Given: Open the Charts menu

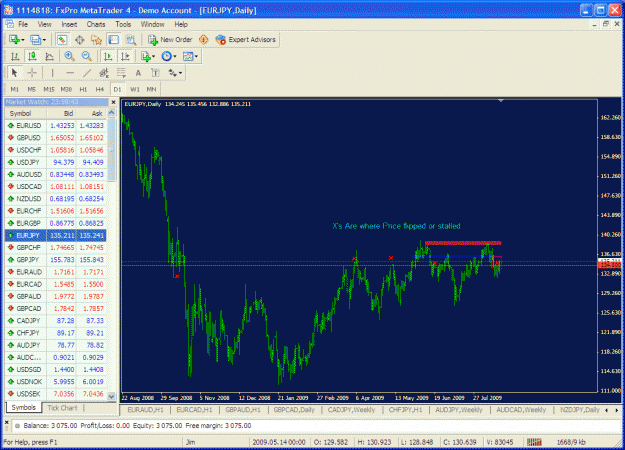Looking at the screenshot, I should click(96, 24).
